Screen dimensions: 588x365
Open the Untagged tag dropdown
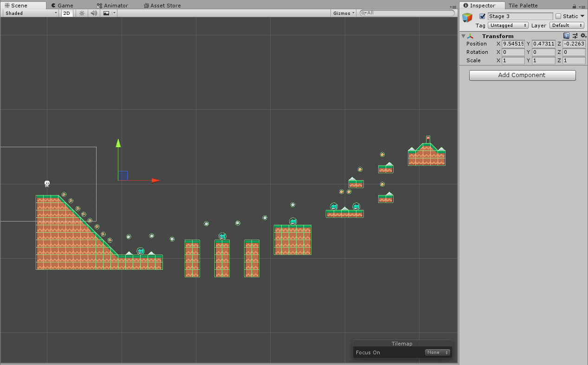[x=508, y=26]
